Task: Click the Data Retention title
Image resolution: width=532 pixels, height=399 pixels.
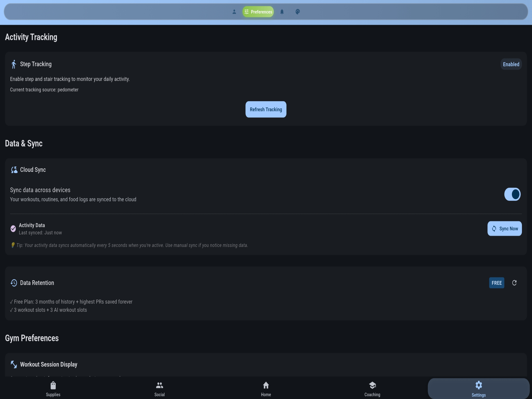Action: click(x=37, y=283)
